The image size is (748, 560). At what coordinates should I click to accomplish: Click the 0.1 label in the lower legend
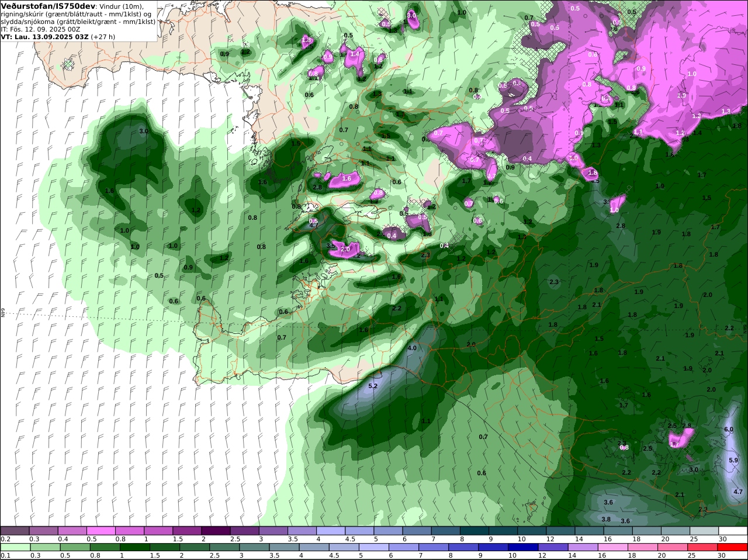(x=5, y=555)
